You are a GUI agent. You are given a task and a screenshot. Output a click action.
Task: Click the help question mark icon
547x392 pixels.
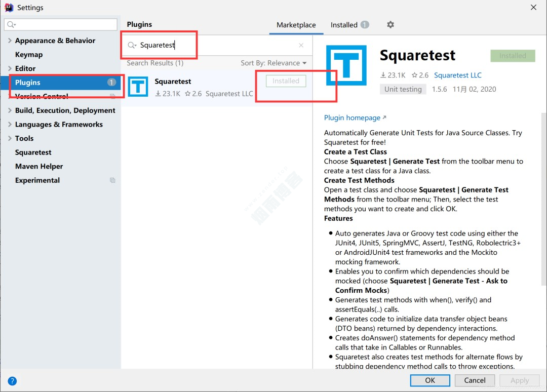12,381
